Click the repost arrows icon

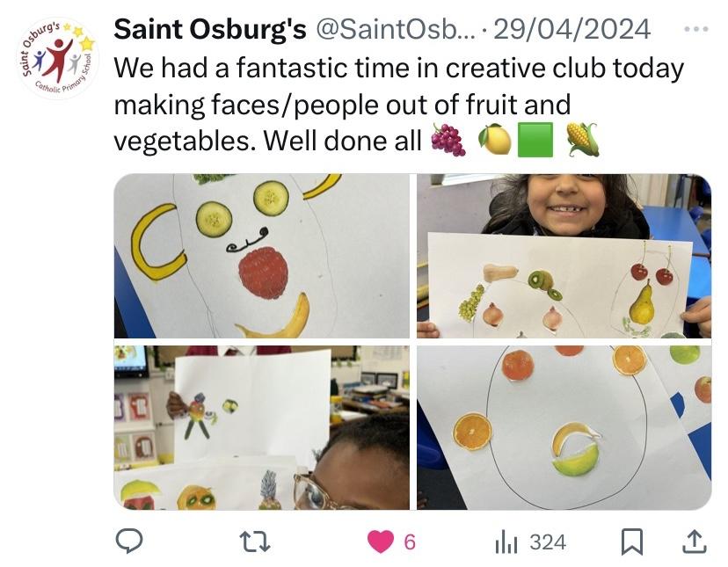tap(255, 542)
